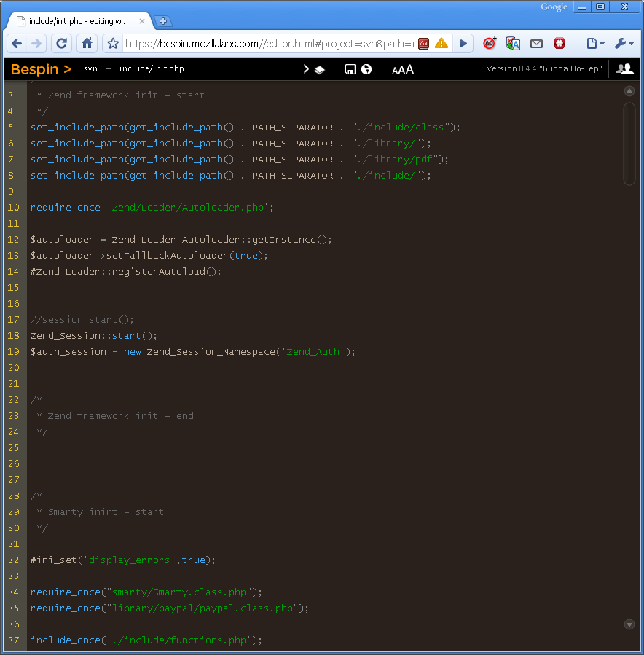The width and height of the screenshot is (644, 655).
Task: Click require_once paypal.class.php line
Action: click(x=170, y=608)
